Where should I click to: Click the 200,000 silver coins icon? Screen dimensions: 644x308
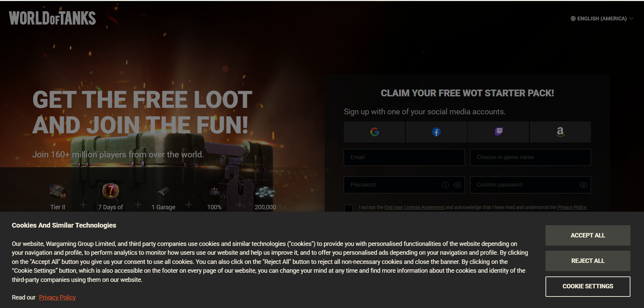tap(265, 192)
